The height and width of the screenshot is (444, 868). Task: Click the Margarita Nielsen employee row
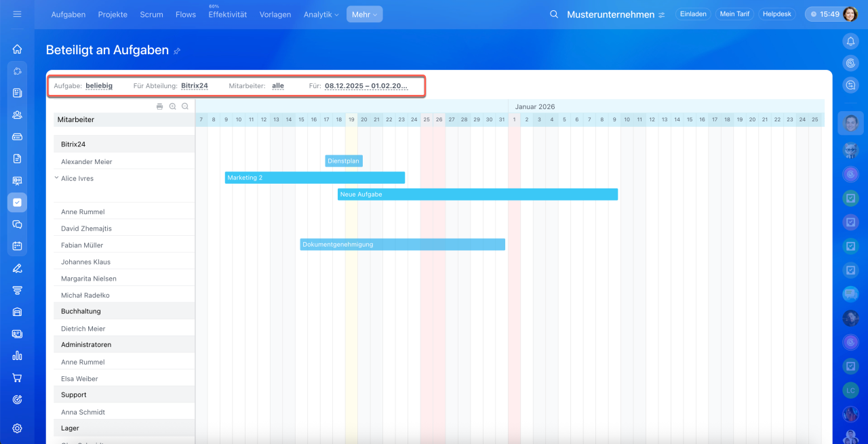[x=124, y=279]
